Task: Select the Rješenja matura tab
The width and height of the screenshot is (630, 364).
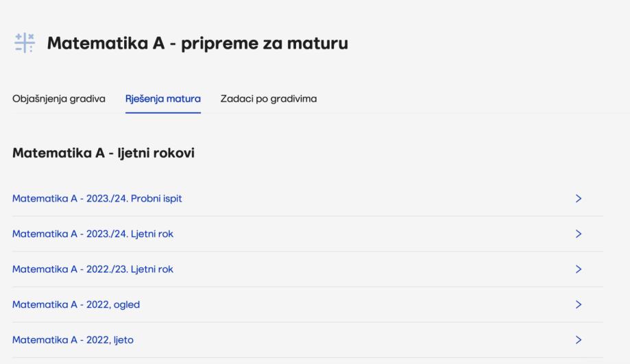Action: click(162, 99)
